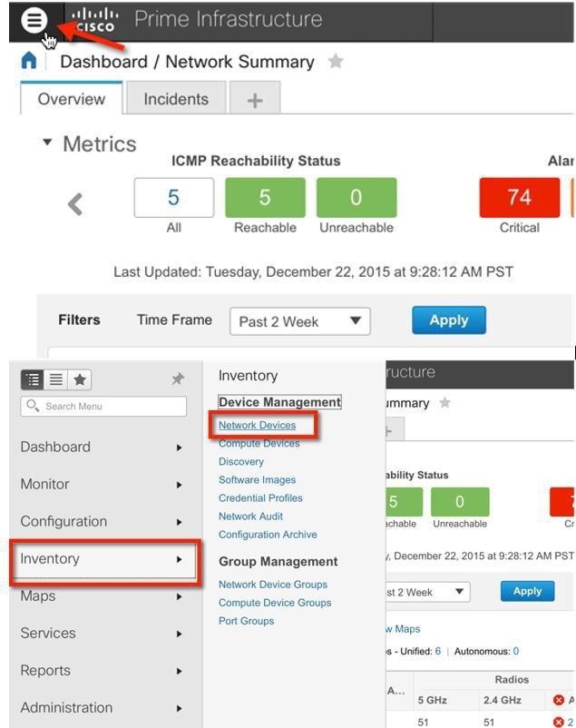Click the arrow beside Dashboard

tap(180, 448)
